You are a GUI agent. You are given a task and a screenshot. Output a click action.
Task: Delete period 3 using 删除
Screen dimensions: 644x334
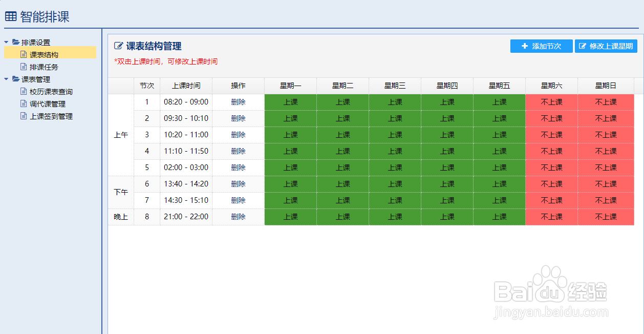coord(238,135)
